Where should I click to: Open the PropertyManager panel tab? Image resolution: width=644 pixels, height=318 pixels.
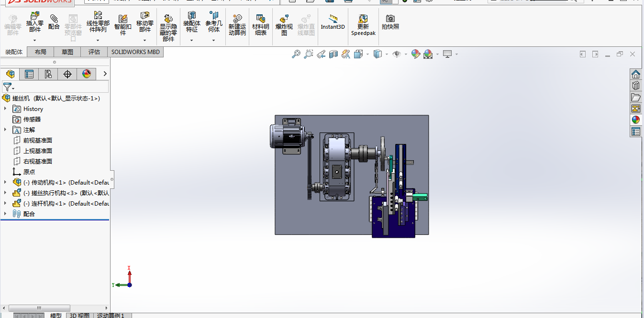point(29,74)
